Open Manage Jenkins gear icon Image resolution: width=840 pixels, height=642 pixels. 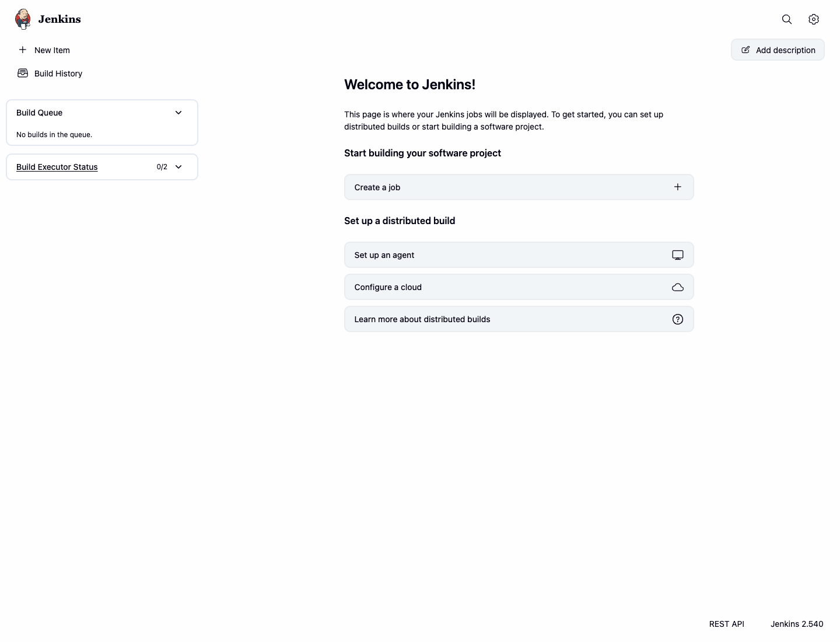click(x=814, y=19)
